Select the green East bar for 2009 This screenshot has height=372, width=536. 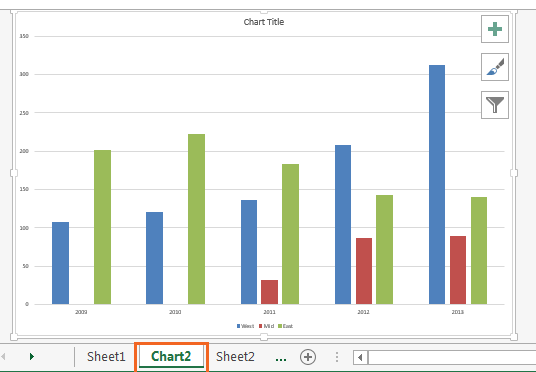click(103, 227)
